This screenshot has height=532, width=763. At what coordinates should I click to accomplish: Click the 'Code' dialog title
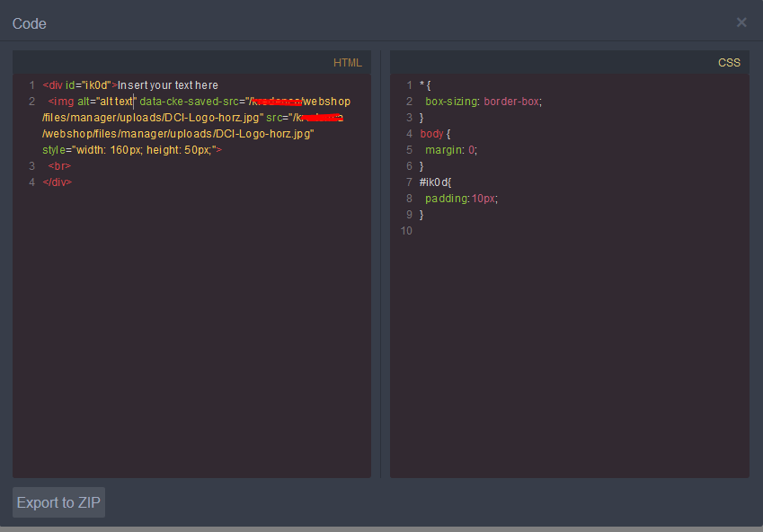click(29, 23)
